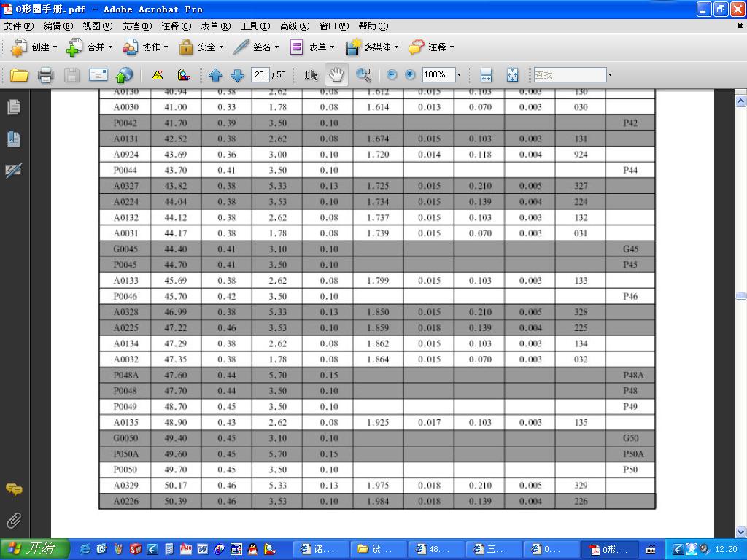Click table cell A0924
This screenshot has width=747, height=560.
125,155
